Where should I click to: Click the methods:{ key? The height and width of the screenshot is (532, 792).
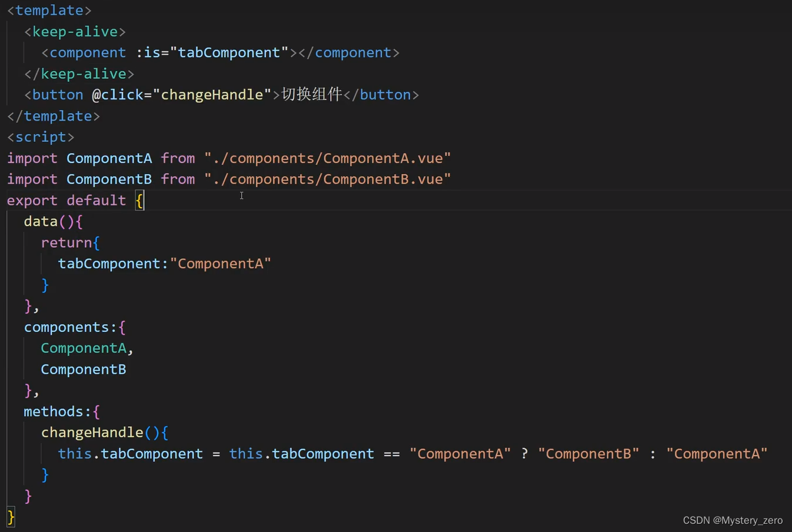[62, 412]
